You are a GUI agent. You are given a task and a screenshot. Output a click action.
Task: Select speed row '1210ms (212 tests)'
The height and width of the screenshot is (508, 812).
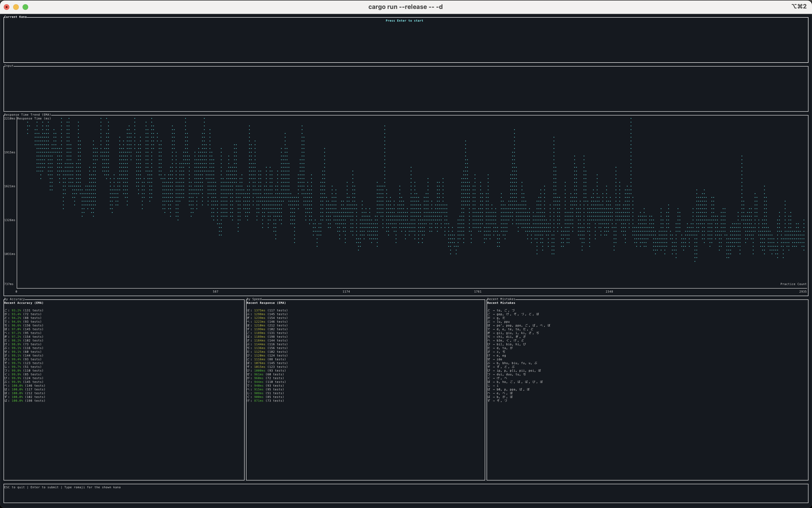(x=267, y=325)
